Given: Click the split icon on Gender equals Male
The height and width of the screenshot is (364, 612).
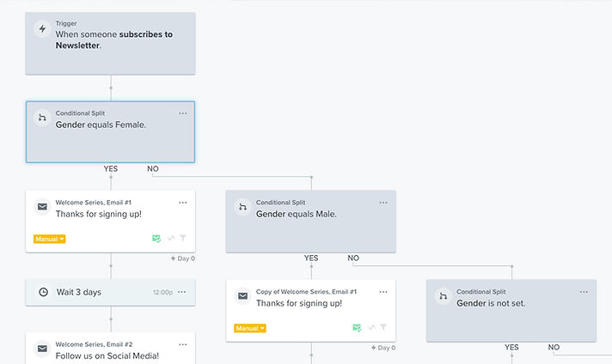Looking at the screenshot, I should 242,207.
